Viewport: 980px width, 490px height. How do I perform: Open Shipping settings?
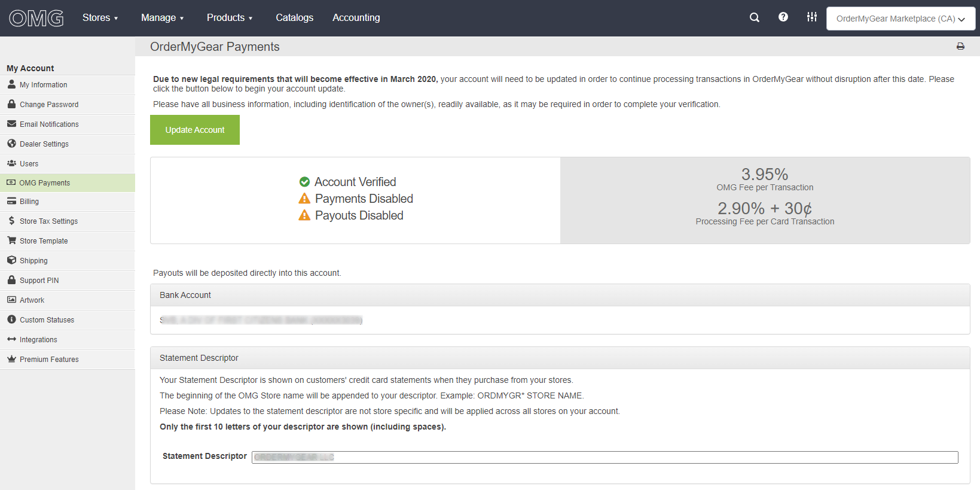pyautogui.click(x=68, y=261)
